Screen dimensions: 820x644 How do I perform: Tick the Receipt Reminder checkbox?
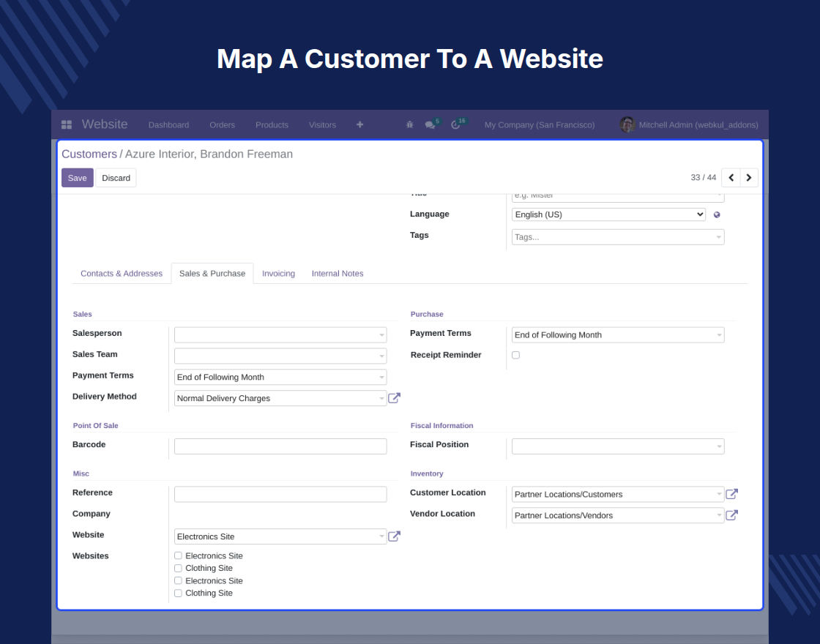pos(515,355)
